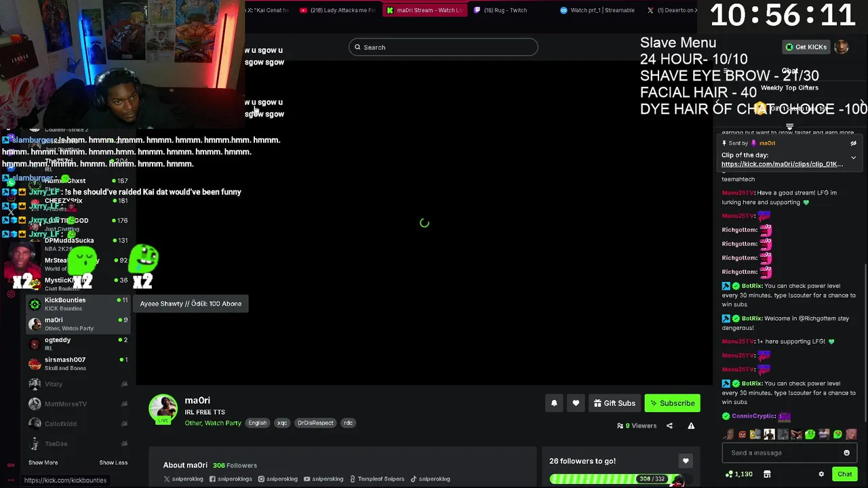Image resolution: width=868 pixels, height=488 pixels.
Task: Click the DrDisRespect stream tag
Action: point(315,423)
